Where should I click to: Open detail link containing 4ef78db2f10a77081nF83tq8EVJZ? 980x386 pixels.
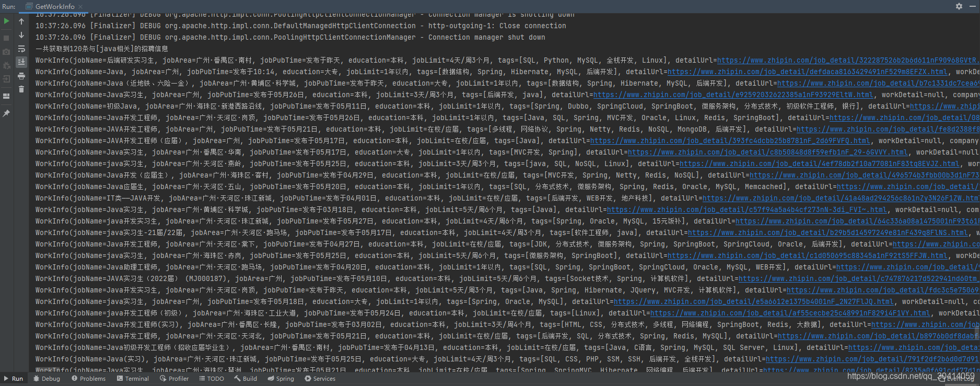pos(820,164)
